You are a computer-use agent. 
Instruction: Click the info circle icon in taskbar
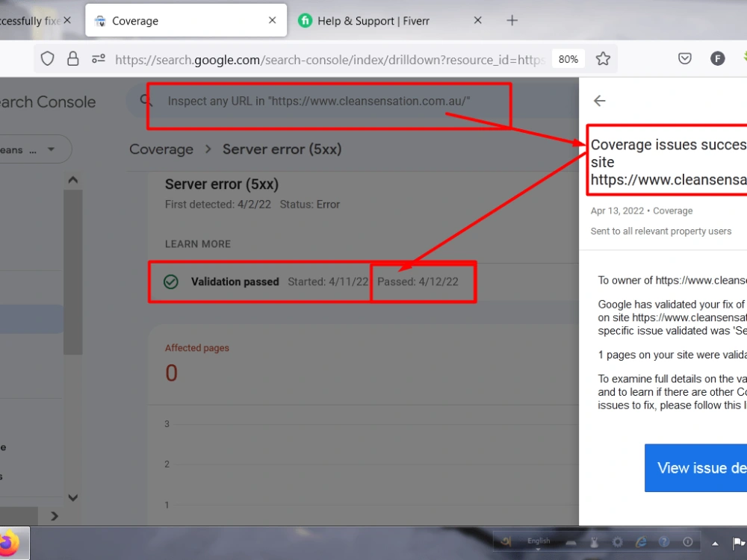687,542
